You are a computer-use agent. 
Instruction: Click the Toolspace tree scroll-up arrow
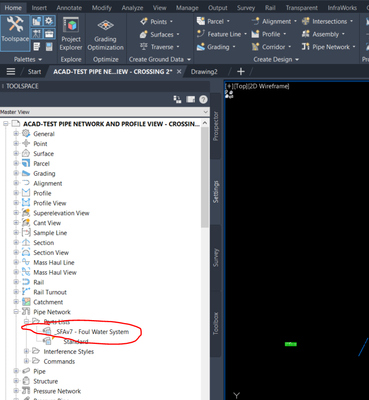point(205,123)
